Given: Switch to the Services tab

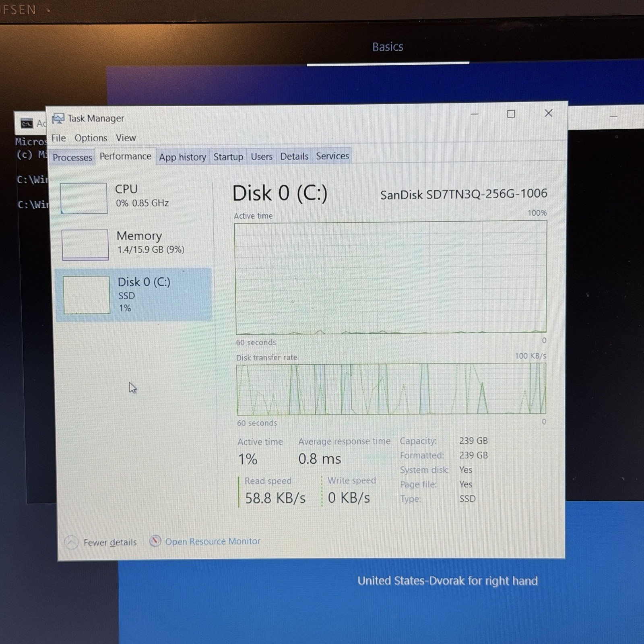Looking at the screenshot, I should 332,156.
